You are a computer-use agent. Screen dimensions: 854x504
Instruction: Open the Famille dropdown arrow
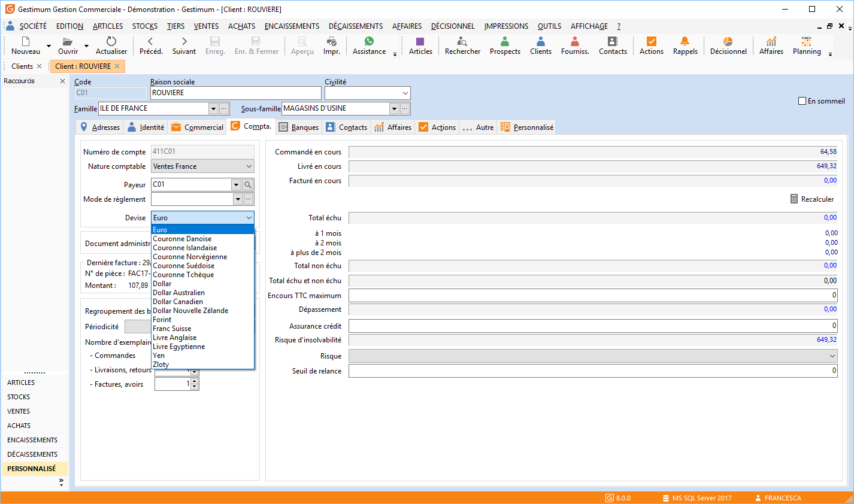point(213,108)
